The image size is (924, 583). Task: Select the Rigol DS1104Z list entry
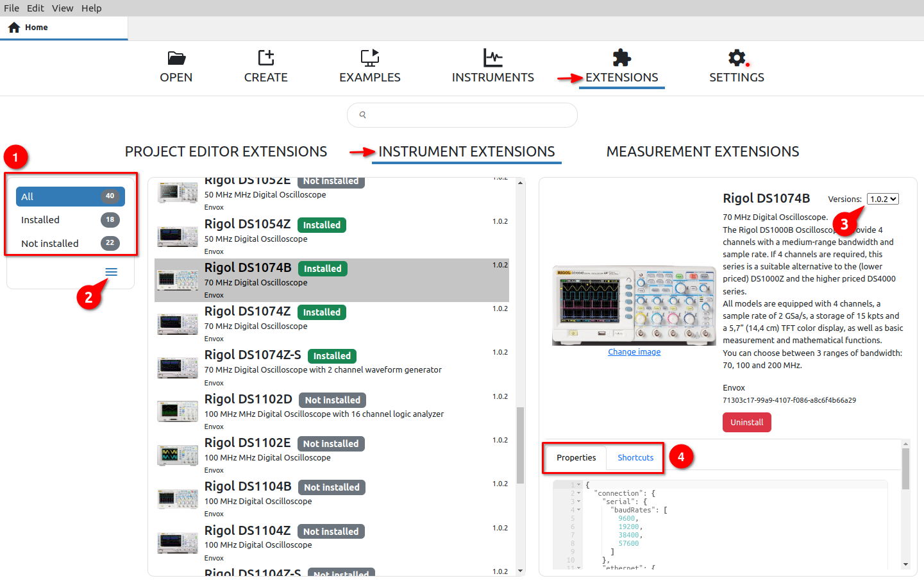(332, 543)
